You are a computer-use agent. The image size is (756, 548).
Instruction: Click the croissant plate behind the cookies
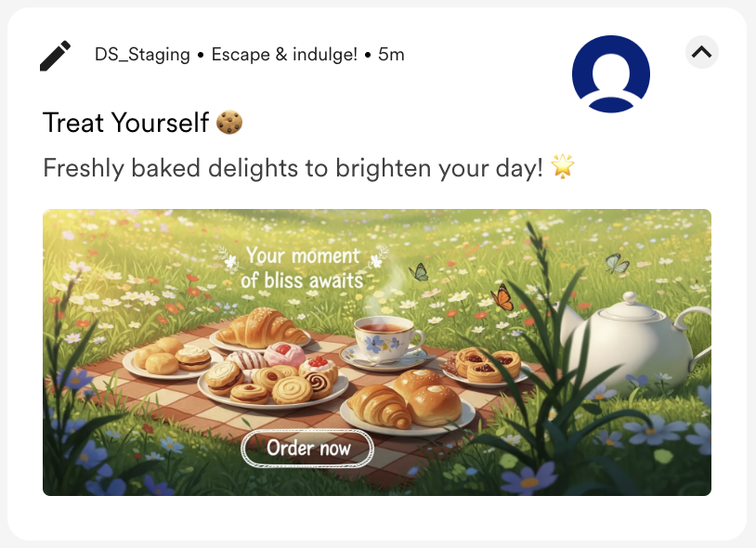[260, 331]
